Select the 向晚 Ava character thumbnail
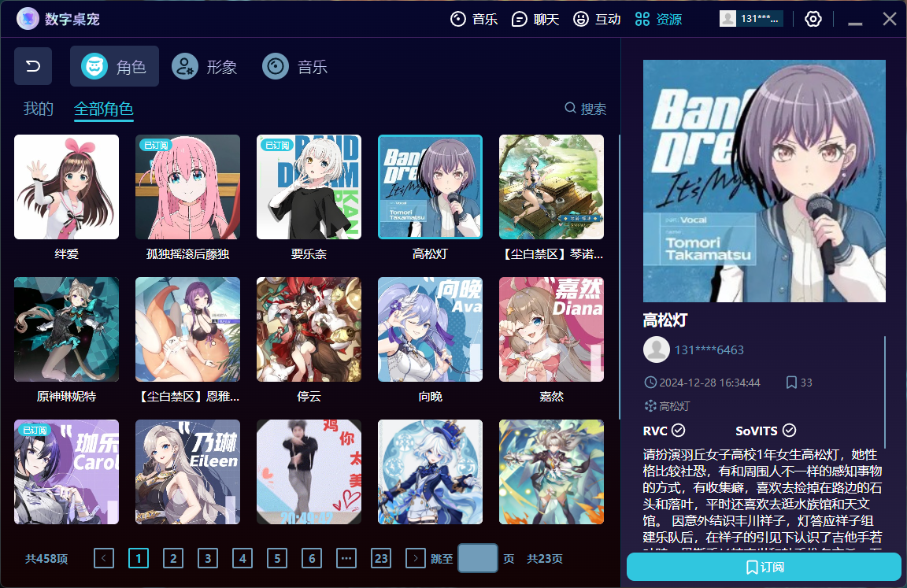This screenshot has width=907, height=588. [x=430, y=330]
